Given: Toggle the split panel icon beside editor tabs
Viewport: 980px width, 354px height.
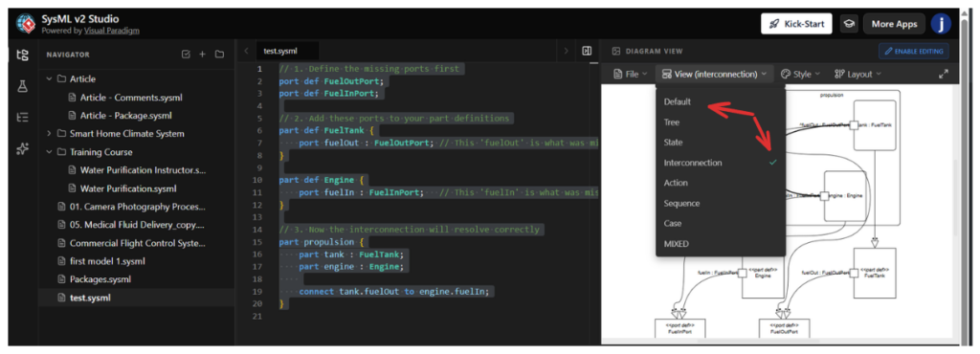Looking at the screenshot, I should 587,52.
